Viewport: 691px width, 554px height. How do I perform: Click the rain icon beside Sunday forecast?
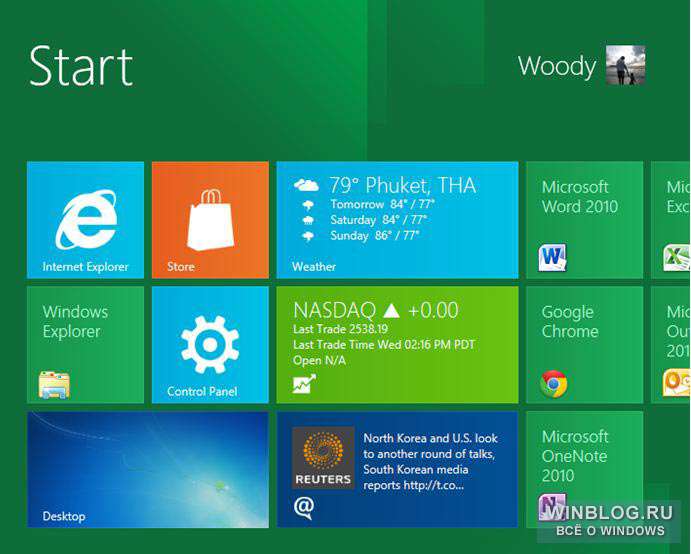click(x=308, y=236)
